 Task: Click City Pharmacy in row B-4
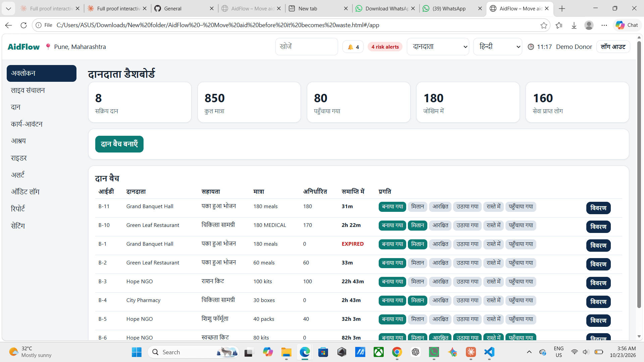click(143, 300)
